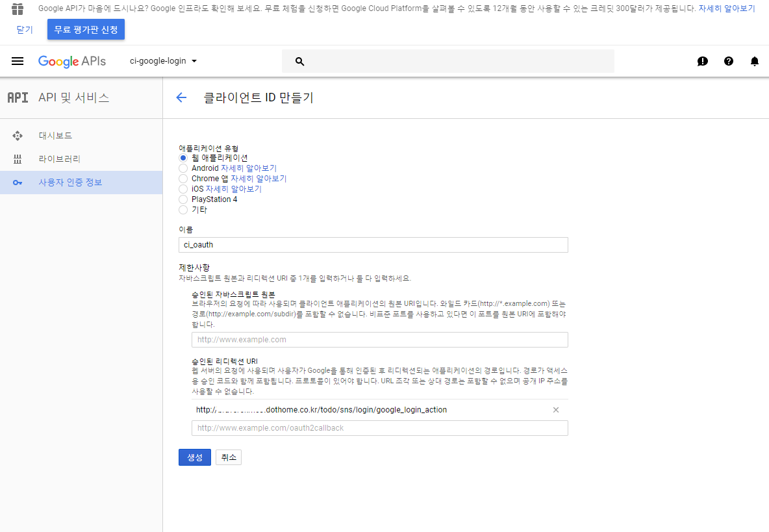
Task: Open 대시보드 in the sidebar
Action: click(x=55, y=136)
